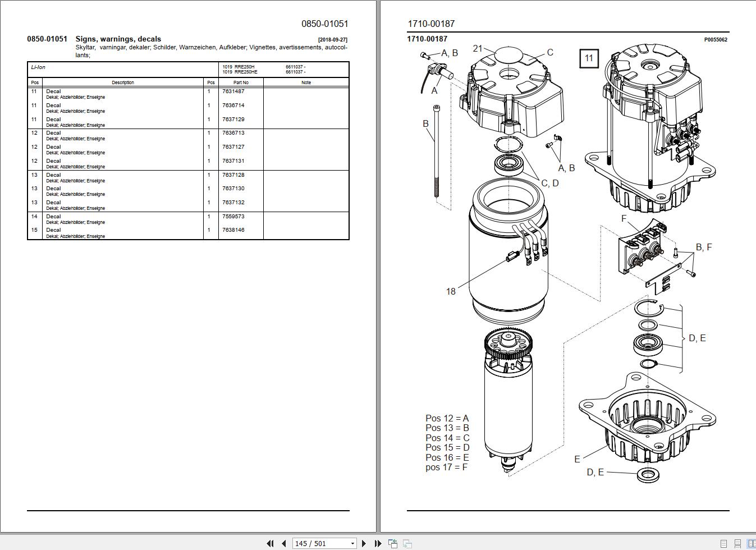Click part number 7559573
The height and width of the screenshot is (550, 756).
233,217
